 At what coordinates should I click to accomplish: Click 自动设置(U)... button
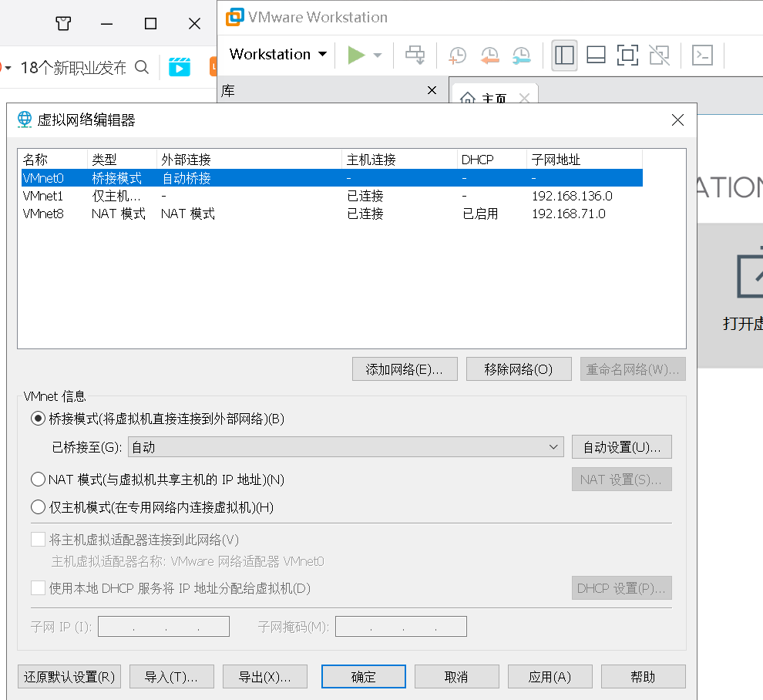click(x=622, y=447)
